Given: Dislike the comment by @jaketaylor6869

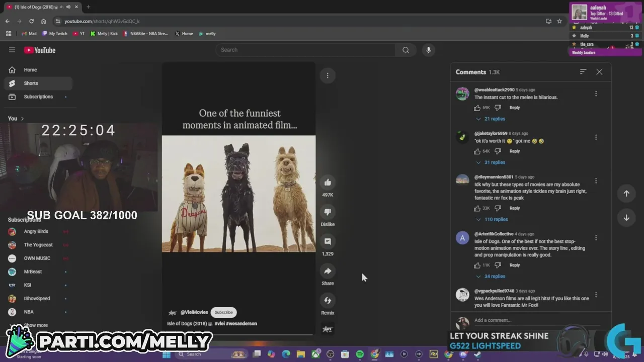Looking at the screenshot, I should [498, 151].
